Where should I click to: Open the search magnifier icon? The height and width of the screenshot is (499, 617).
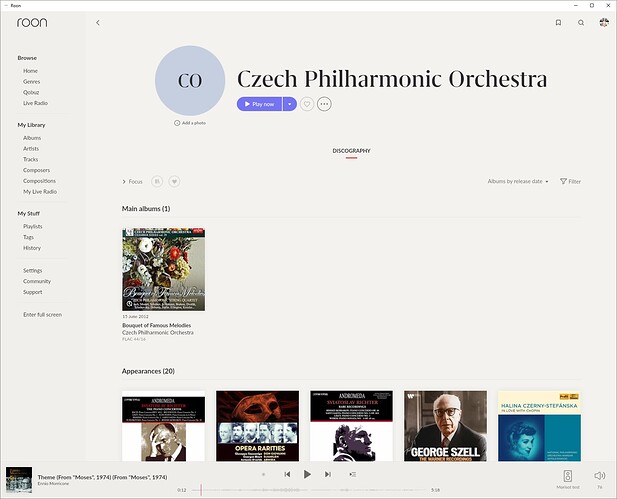(581, 23)
